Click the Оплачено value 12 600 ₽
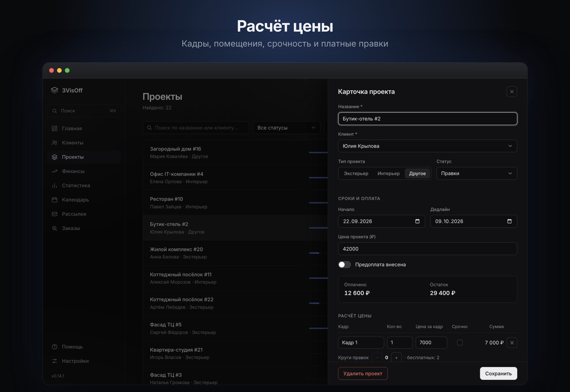The width and height of the screenshot is (570, 392). click(357, 293)
